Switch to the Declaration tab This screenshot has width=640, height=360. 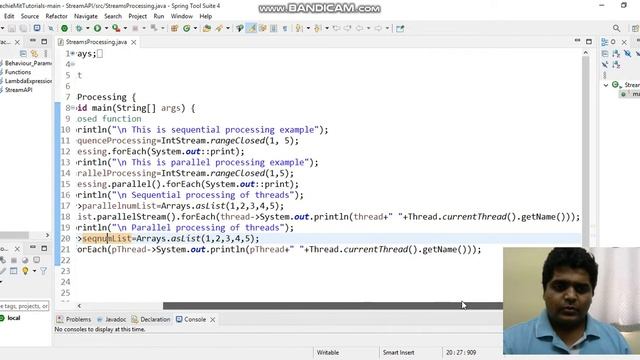(150, 320)
